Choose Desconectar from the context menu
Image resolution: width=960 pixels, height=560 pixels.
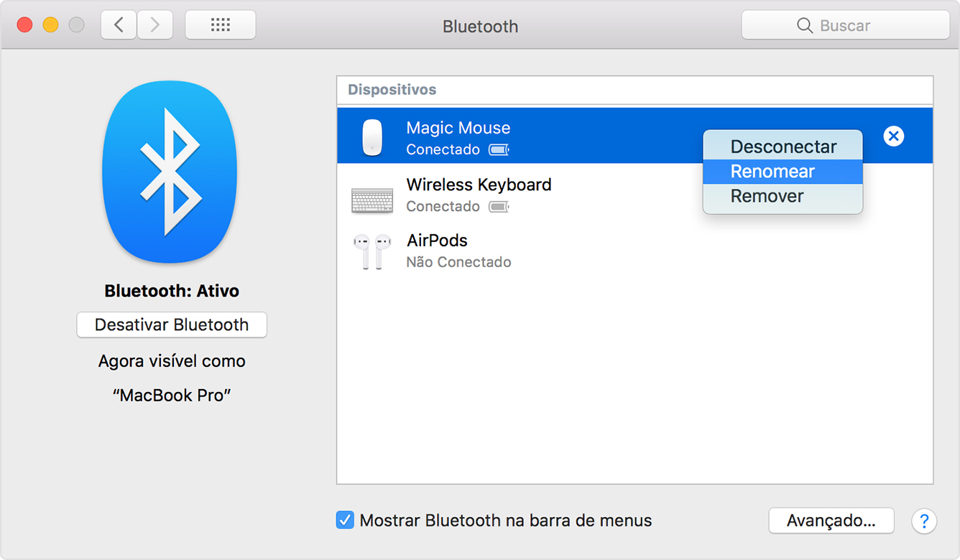(783, 146)
